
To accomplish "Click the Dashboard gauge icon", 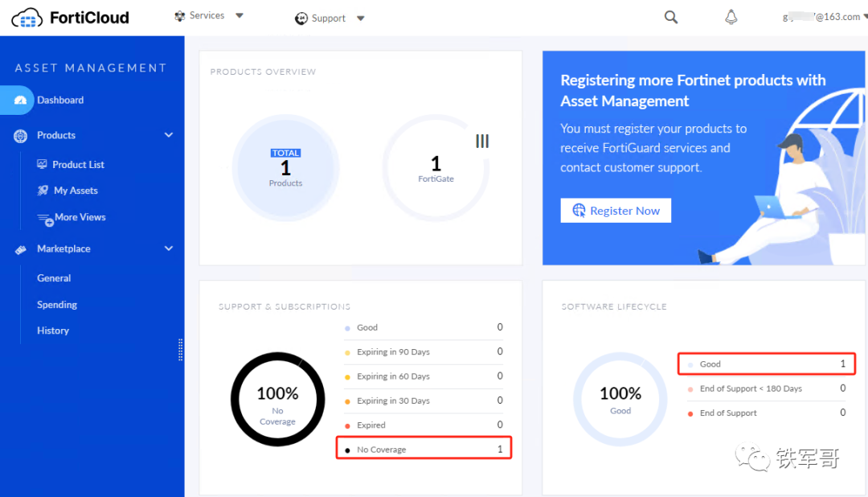I will [20, 101].
